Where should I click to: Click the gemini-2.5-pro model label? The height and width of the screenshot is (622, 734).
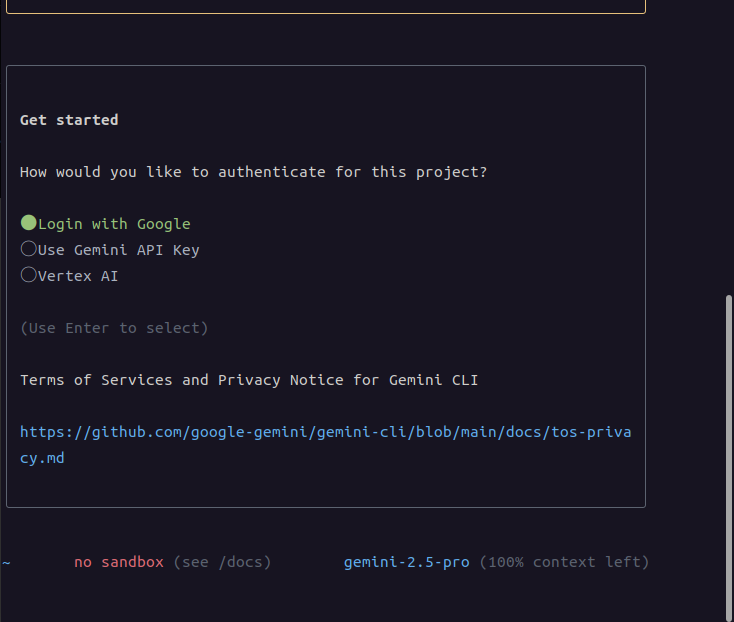(407, 562)
